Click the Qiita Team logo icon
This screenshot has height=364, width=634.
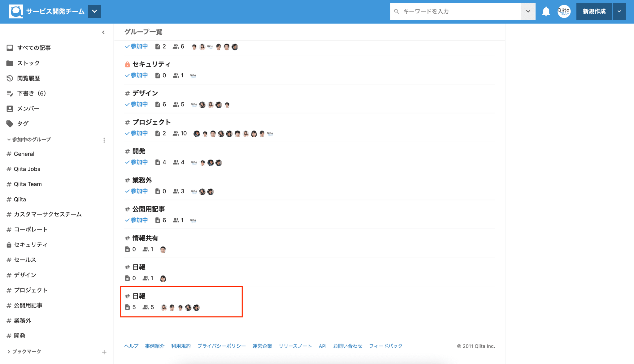(16, 11)
